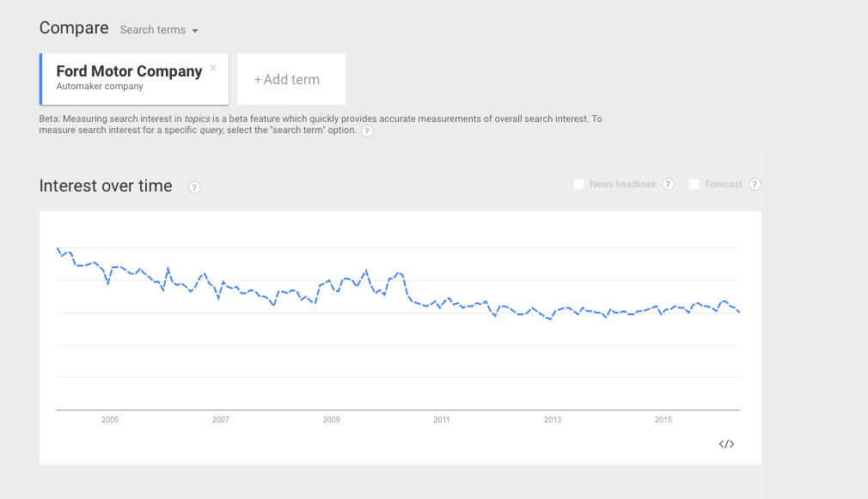The height and width of the screenshot is (499, 868).
Task: Click the code embed symbol in chart corner
Action: 726,444
